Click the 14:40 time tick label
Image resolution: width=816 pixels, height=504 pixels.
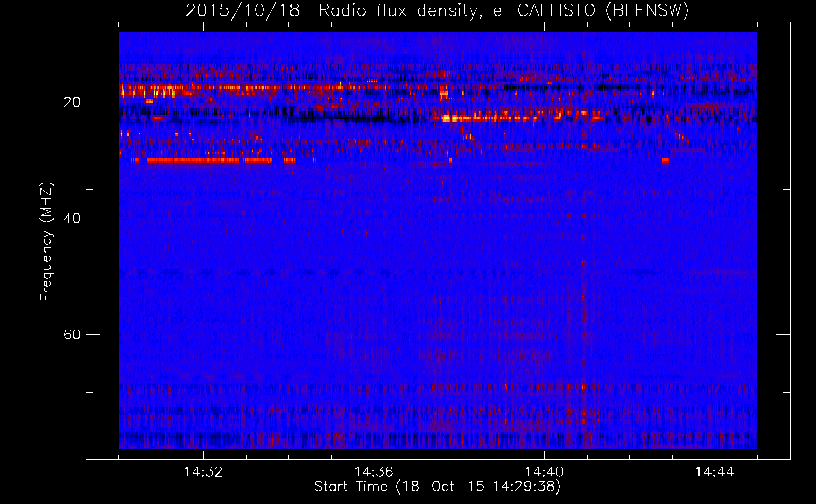pyautogui.click(x=544, y=472)
